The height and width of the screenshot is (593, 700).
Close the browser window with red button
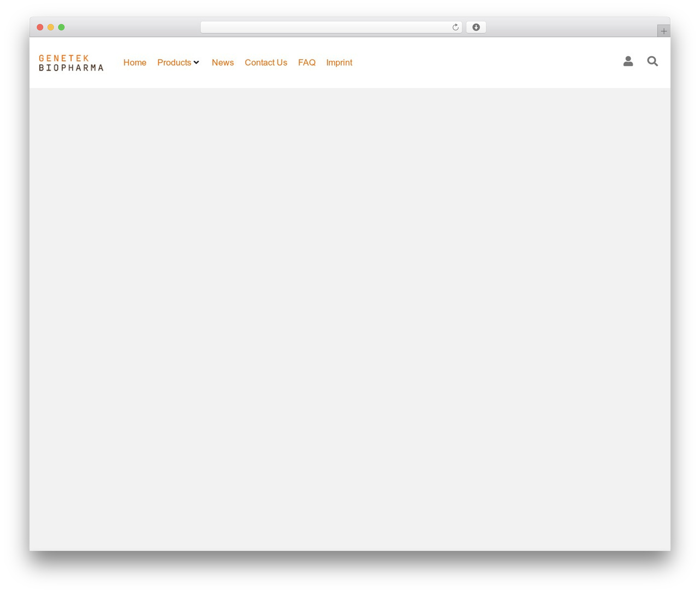[40, 27]
